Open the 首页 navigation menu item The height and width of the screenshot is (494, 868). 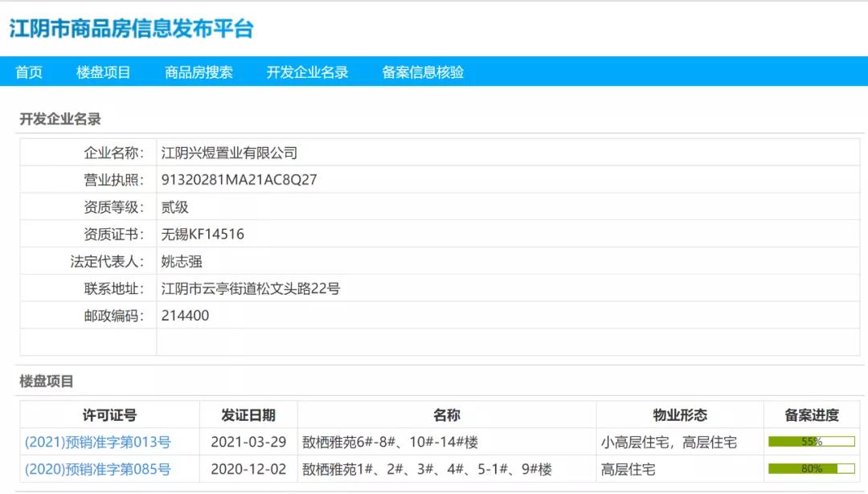(29, 71)
